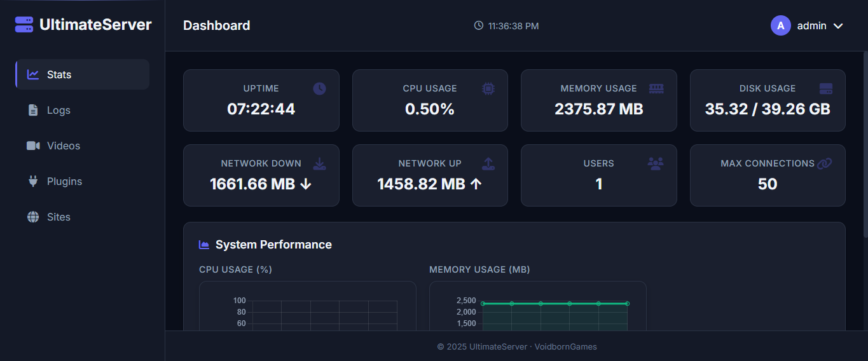The image size is (868, 361).
Task: Expand the admin dropdown chevron
Action: [x=838, y=26]
